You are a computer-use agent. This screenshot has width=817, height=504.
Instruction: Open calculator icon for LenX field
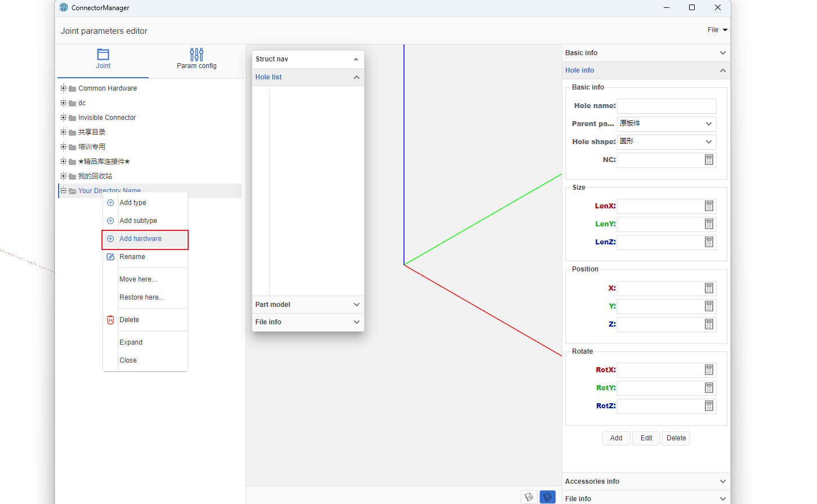[709, 206]
